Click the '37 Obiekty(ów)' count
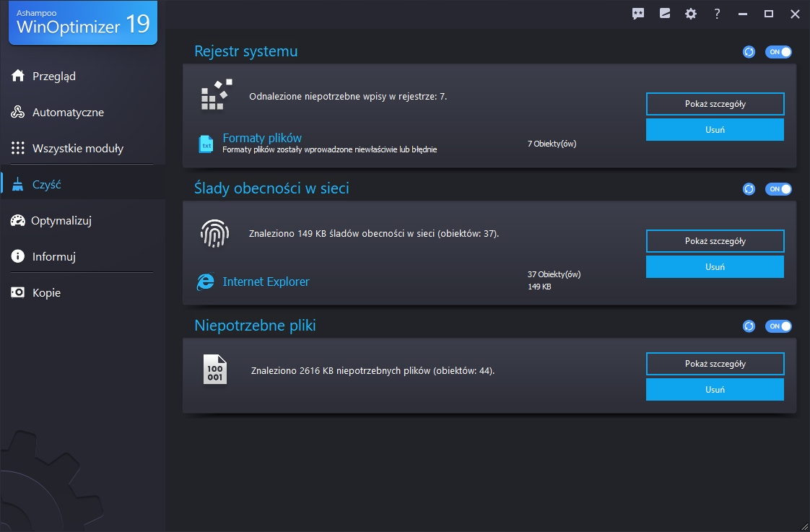The image size is (810, 532). pyautogui.click(x=554, y=274)
